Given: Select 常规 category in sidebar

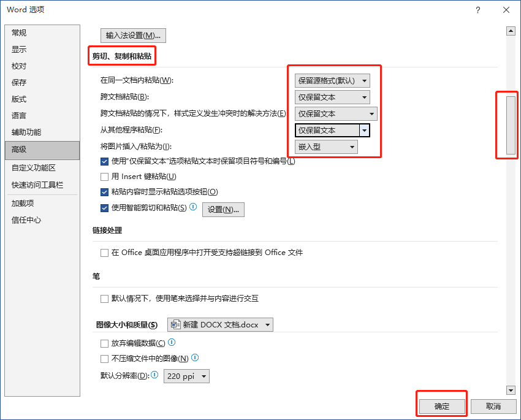Looking at the screenshot, I should [42, 33].
